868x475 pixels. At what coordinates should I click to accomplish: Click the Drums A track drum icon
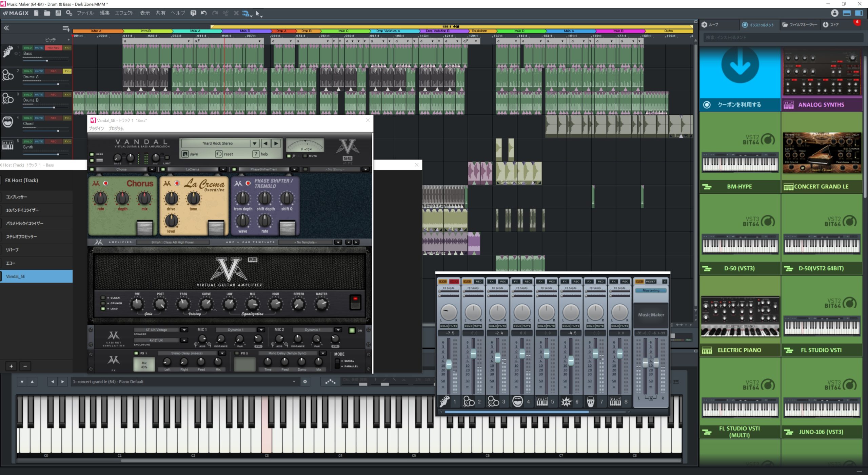(8, 75)
